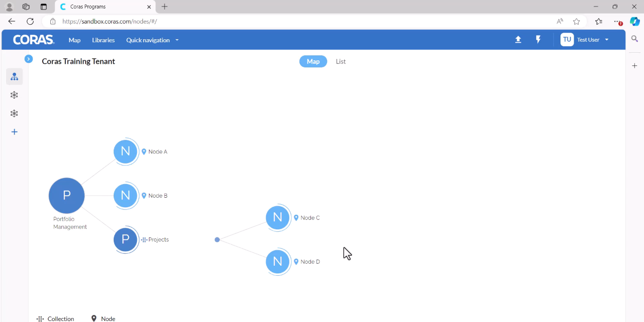
Task: Click the Projects label
Action: coord(158,239)
